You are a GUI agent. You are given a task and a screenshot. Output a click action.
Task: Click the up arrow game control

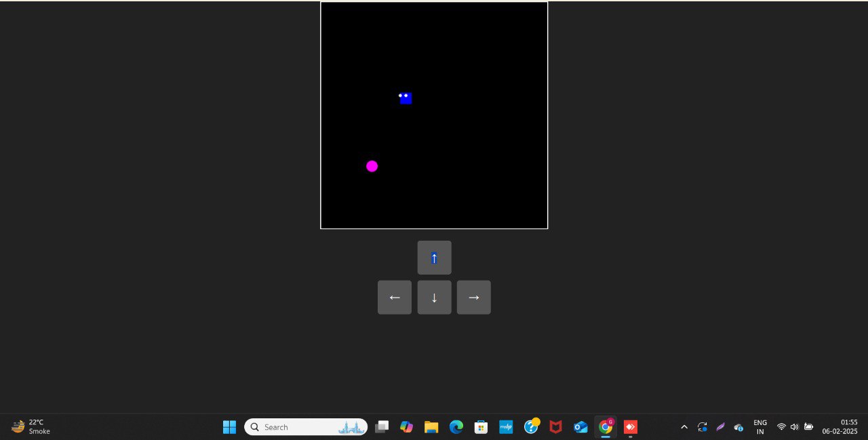(434, 258)
